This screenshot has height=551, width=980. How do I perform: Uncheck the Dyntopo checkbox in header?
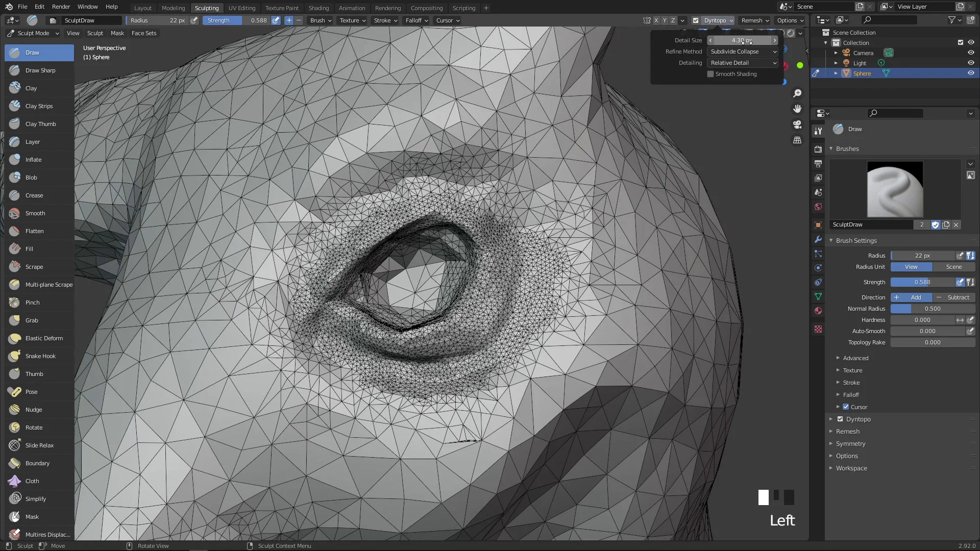point(695,20)
